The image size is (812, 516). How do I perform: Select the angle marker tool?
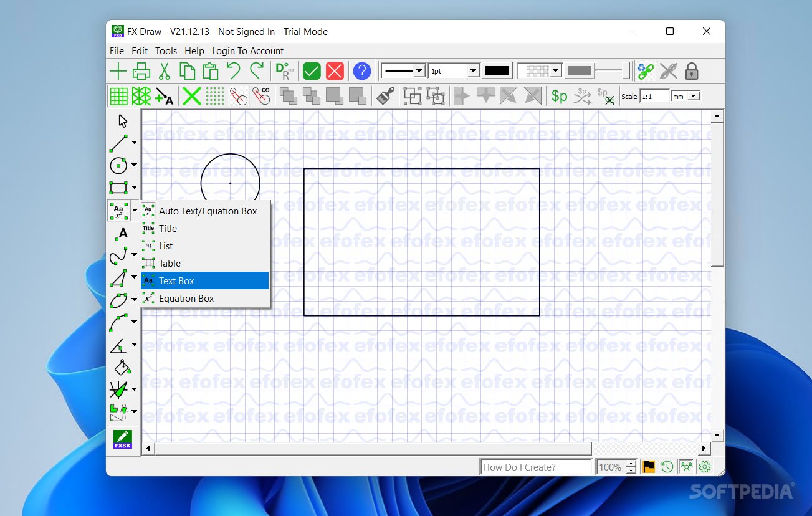[x=118, y=345]
